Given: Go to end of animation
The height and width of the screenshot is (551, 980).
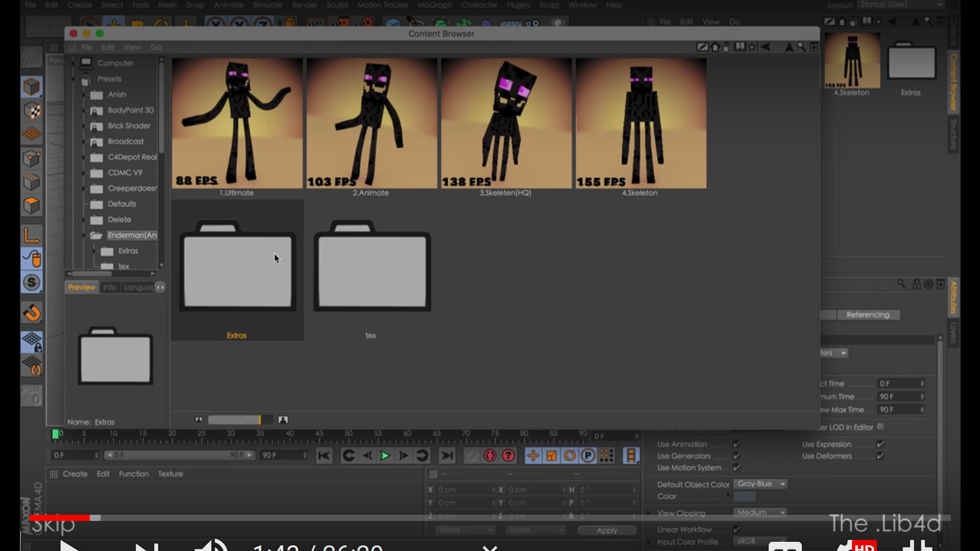Looking at the screenshot, I should point(447,456).
